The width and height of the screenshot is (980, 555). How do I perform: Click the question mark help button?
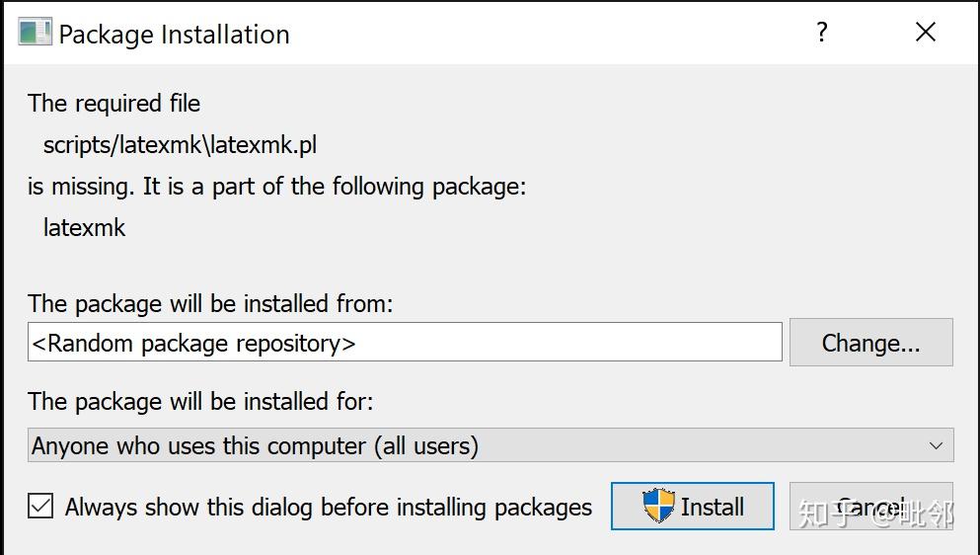pyautogui.click(x=821, y=33)
